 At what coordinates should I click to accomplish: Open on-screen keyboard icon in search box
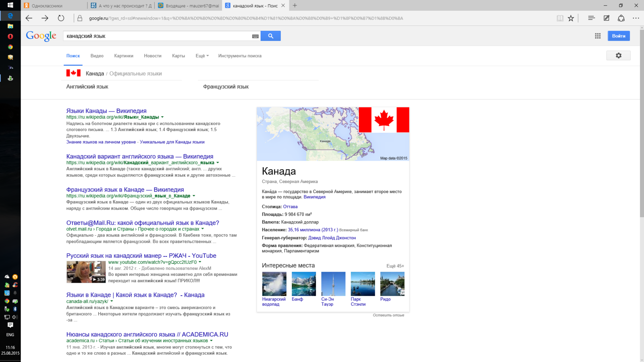(255, 36)
